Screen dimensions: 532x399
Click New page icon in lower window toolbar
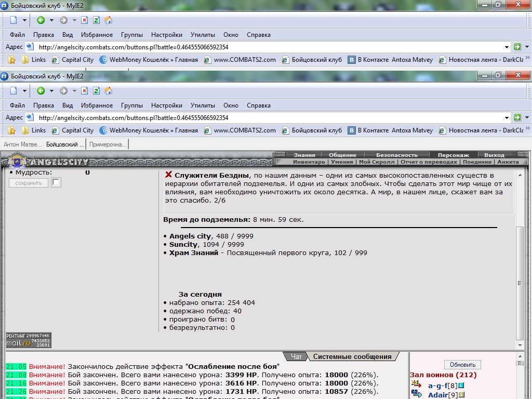tap(14, 91)
